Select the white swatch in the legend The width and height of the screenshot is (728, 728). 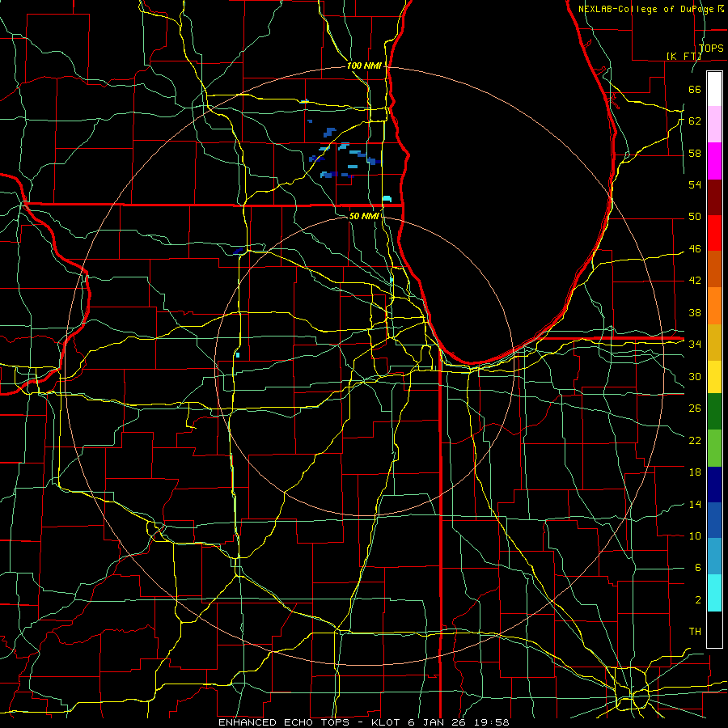(x=714, y=89)
